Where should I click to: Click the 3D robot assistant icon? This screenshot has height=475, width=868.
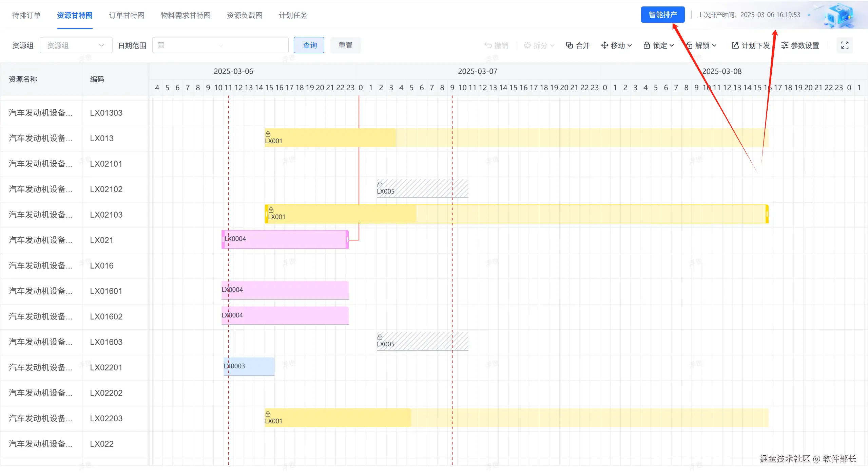(x=840, y=15)
